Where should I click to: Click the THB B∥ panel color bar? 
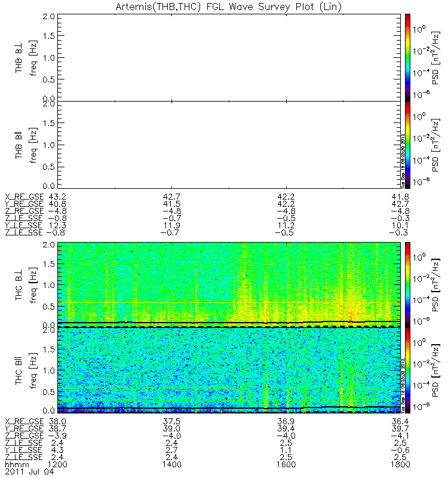coord(407,145)
